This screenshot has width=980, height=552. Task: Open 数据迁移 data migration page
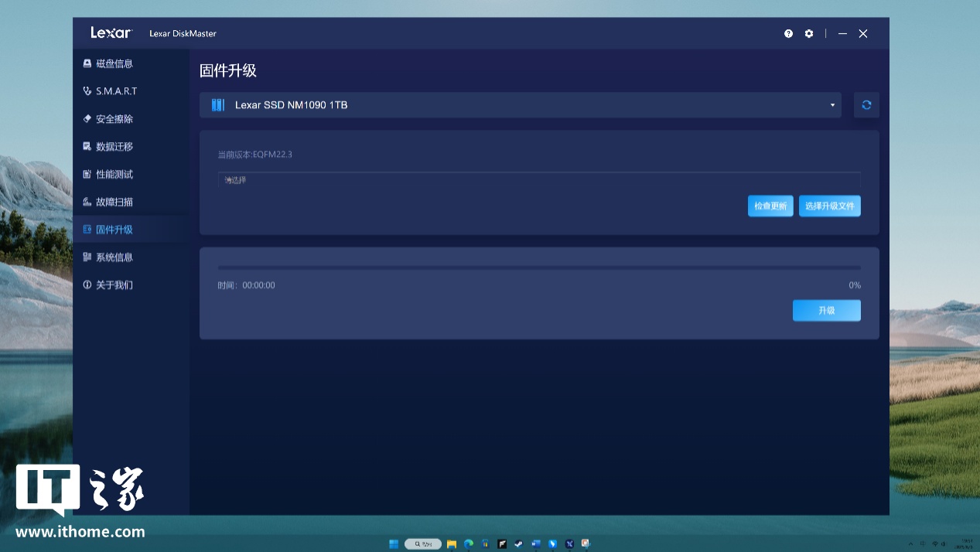click(x=114, y=147)
